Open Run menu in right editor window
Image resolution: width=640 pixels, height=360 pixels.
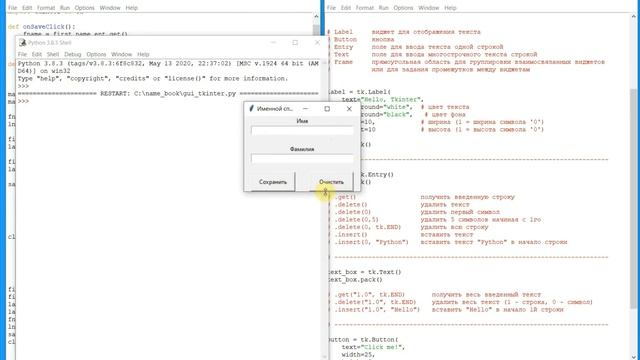click(383, 8)
